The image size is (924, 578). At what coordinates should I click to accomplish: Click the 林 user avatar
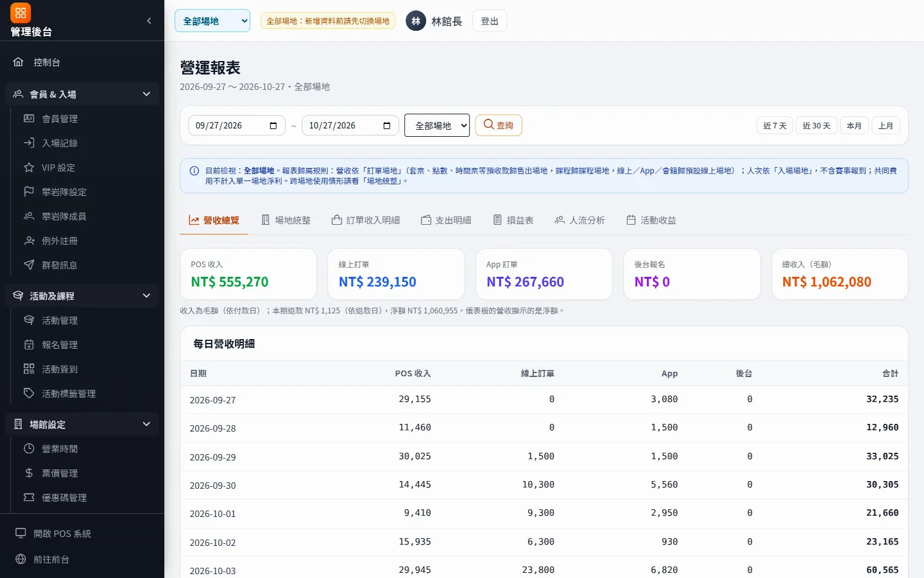point(416,21)
